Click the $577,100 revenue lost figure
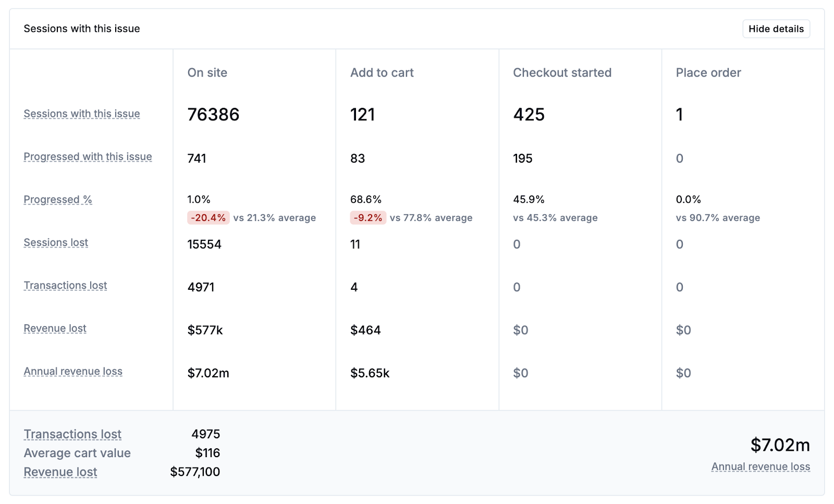The height and width of the screenshot is (504, 834). [195, 472]
